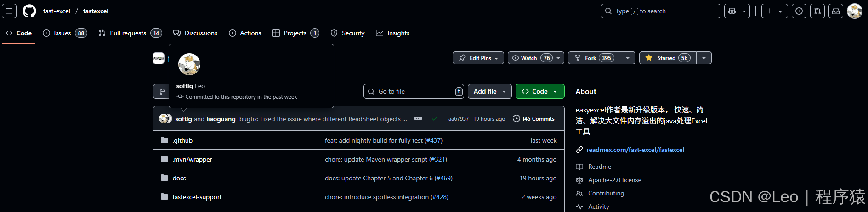Open commit hash aa67957

pos(459,119)
